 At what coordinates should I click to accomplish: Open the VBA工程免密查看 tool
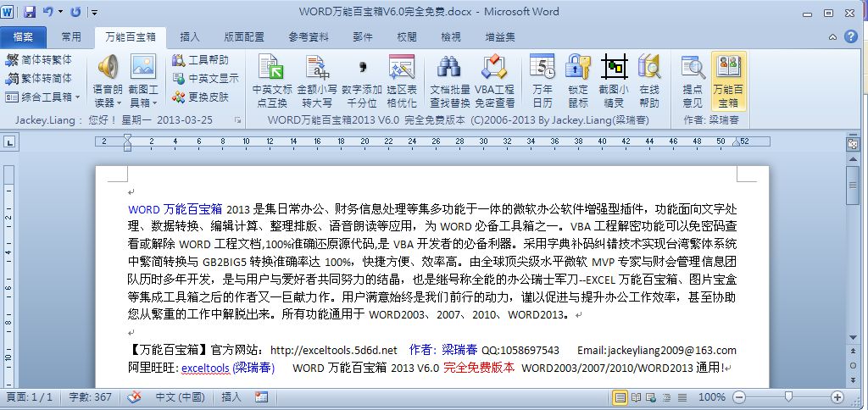494,80
